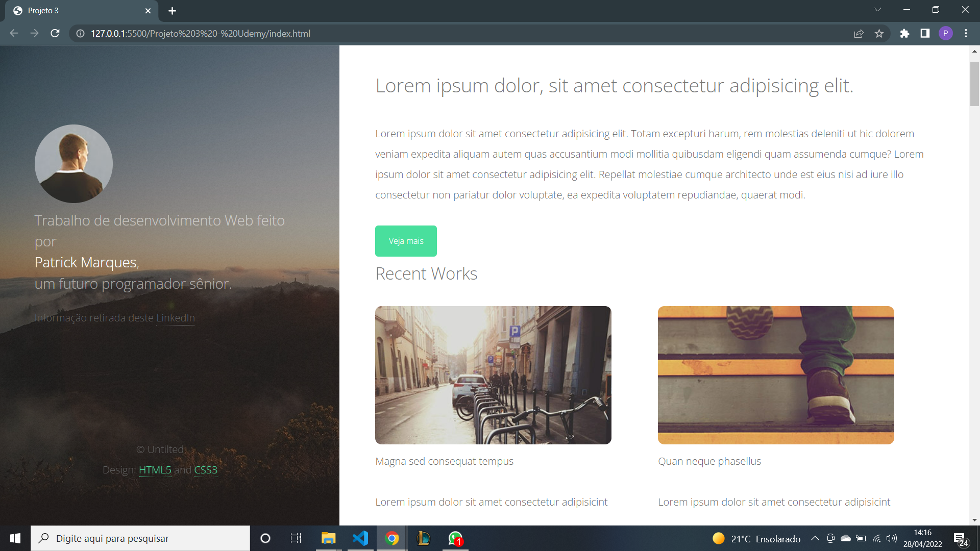Open the site information icon in the address bar

click(x=80, y=34)
